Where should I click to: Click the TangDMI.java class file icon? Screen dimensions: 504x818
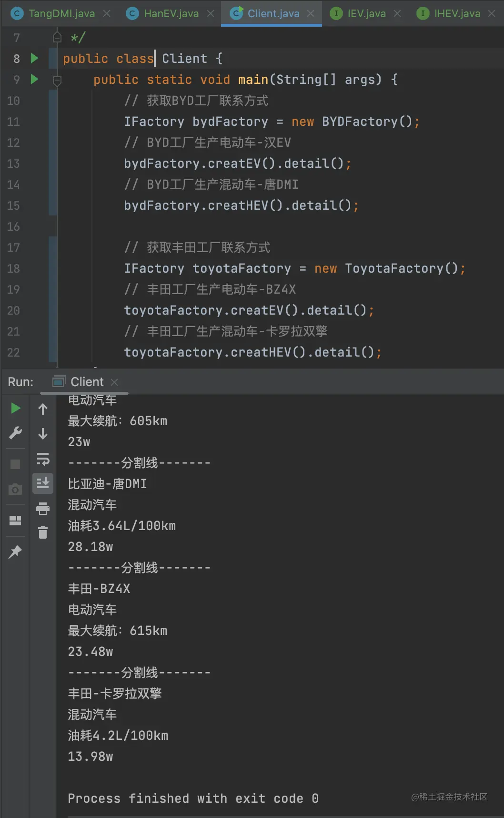tap(17, 13)
